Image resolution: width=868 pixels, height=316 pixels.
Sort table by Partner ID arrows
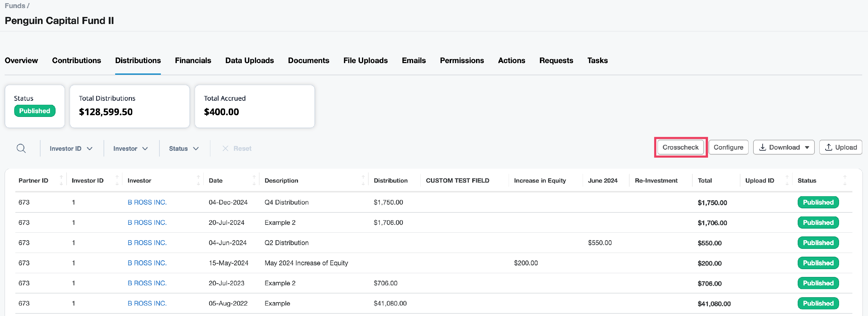tap(61, 180)
